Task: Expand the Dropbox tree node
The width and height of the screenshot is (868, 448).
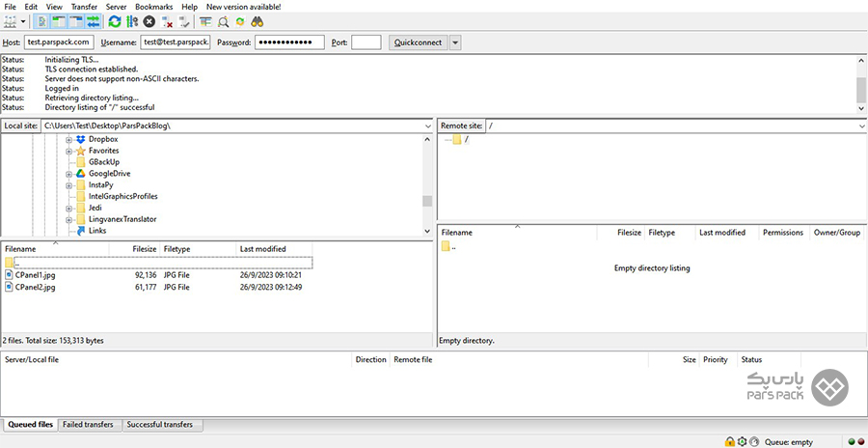Action: coord(69,140)
